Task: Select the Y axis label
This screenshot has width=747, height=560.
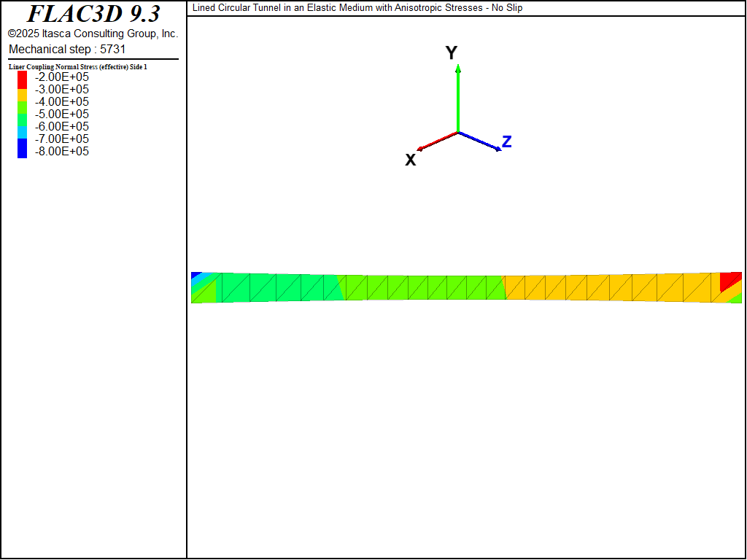Action: (452, 52)
